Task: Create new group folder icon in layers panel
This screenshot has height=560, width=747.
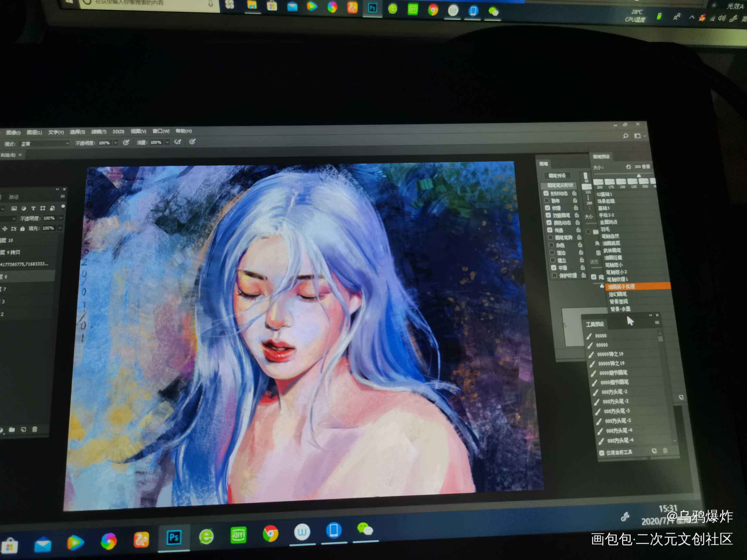Action: click(x=12, y=430)
